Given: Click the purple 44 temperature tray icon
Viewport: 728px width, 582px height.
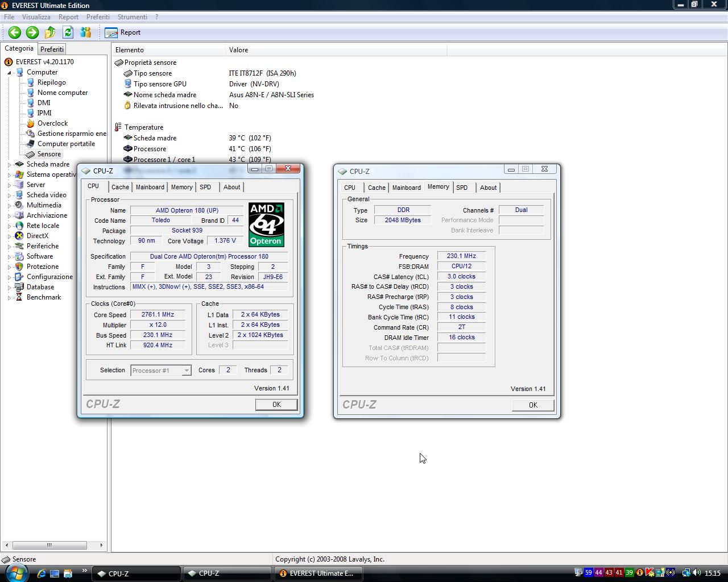Looking at the screenshot, I should click(598, 573).
